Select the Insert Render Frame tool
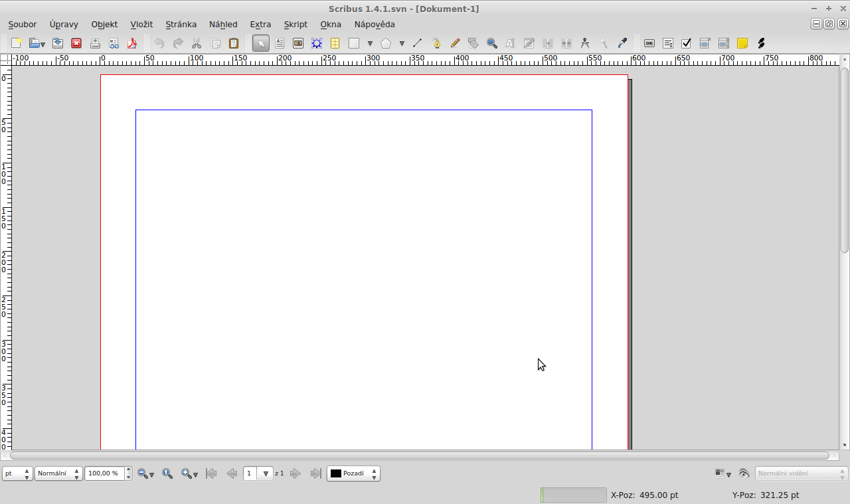Viewport: 850px width, 504px height. (317, 43)
